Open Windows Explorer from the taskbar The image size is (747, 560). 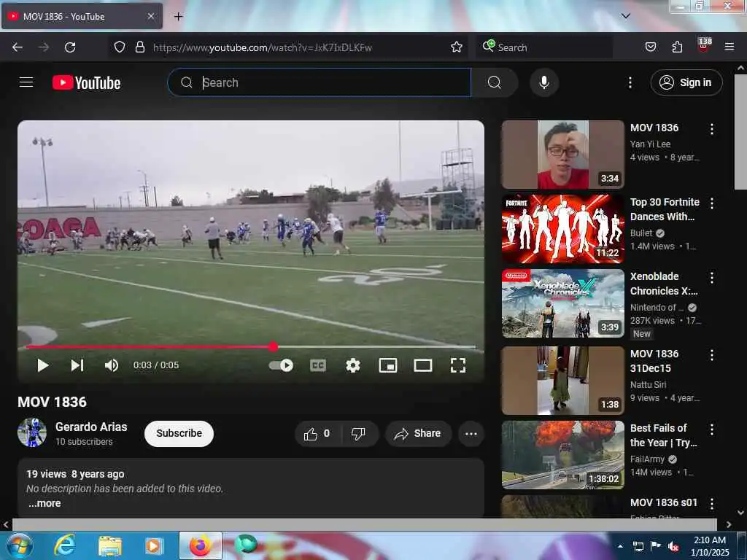(110, 545)
